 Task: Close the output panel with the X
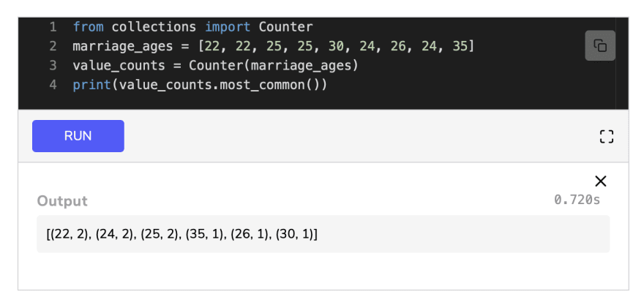[601, 181]
